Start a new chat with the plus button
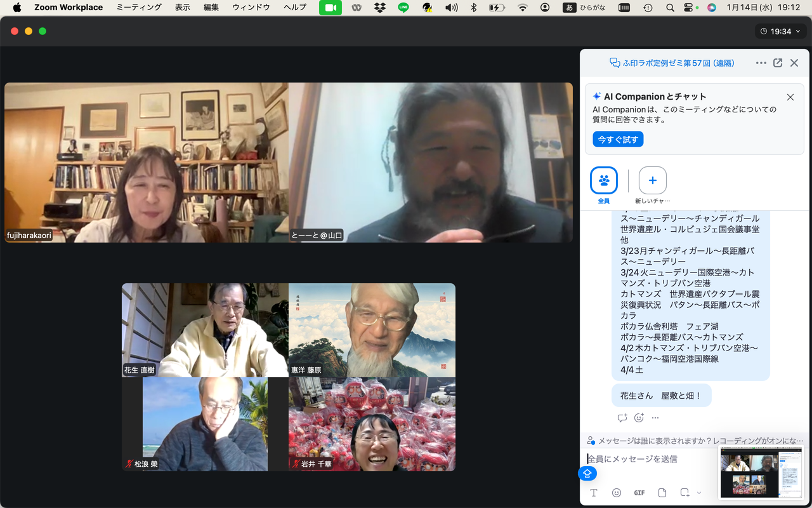 (653, 180)
